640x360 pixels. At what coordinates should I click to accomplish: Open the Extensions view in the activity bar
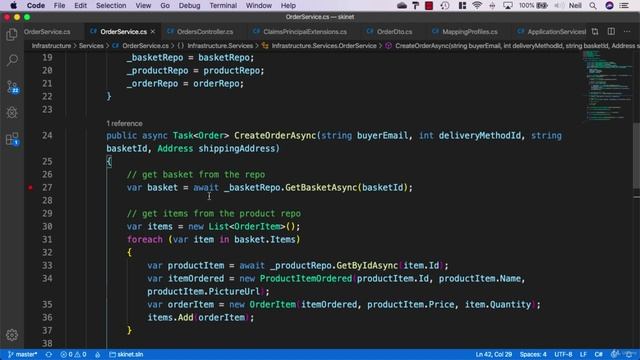(x=12, y=139)
